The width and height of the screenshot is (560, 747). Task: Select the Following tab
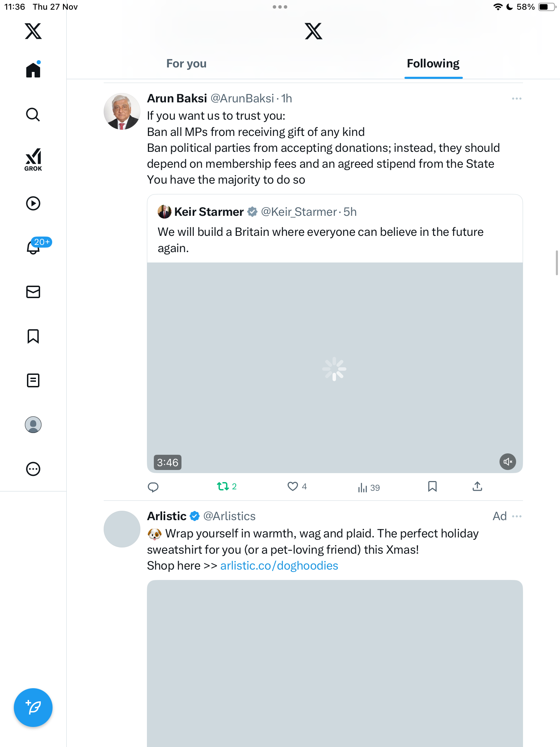pyautogui.click(x=433, y=64)
